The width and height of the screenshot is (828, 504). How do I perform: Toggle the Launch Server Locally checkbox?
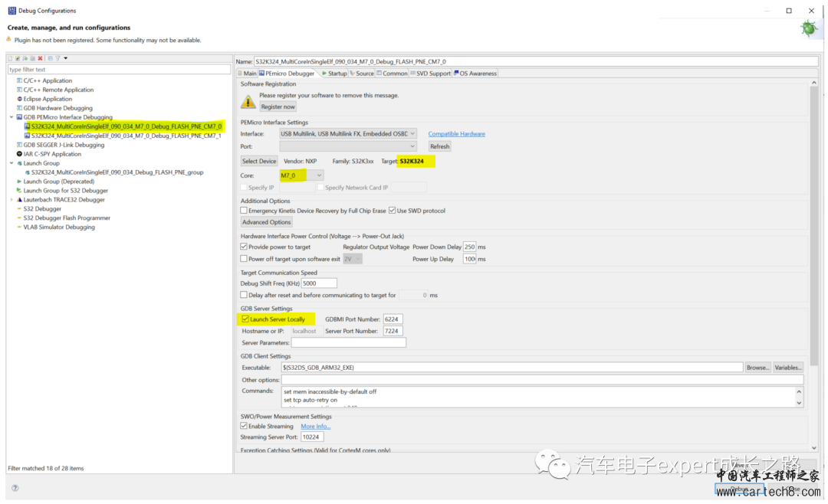[x=245, y=319]
